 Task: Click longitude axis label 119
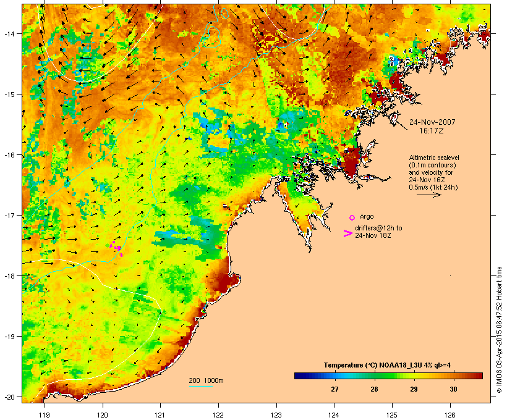45,415
